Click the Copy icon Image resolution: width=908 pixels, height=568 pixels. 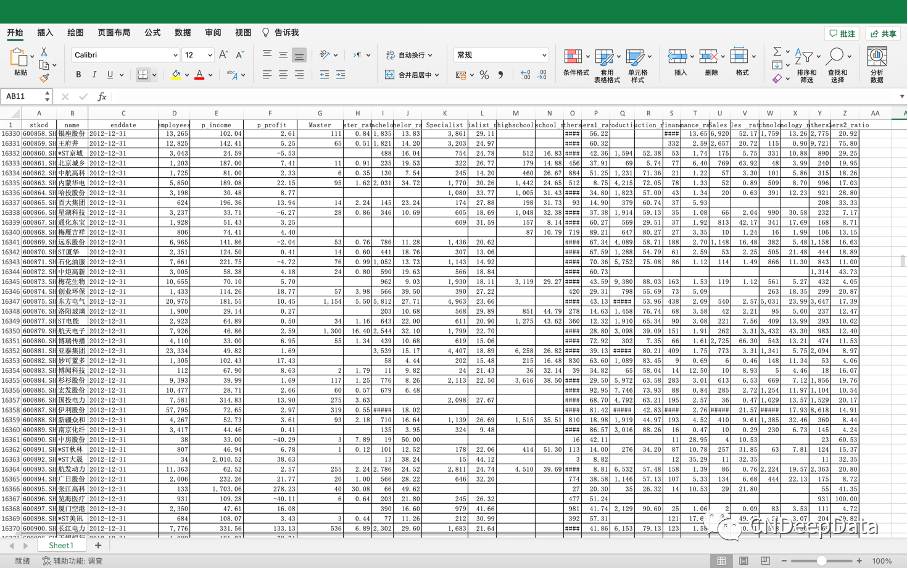tap(44, 65)
